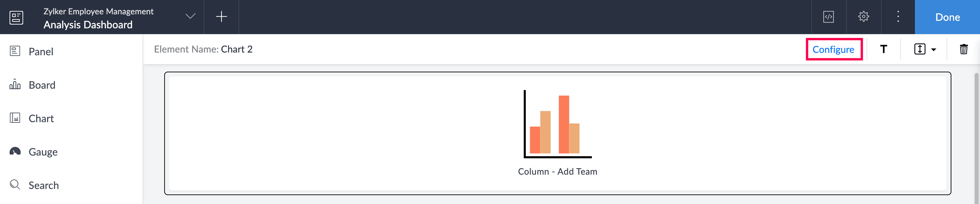The height and width of the screenshot is (204, 980).
Task: Select Panel element in sidebar
Action: 41,52
